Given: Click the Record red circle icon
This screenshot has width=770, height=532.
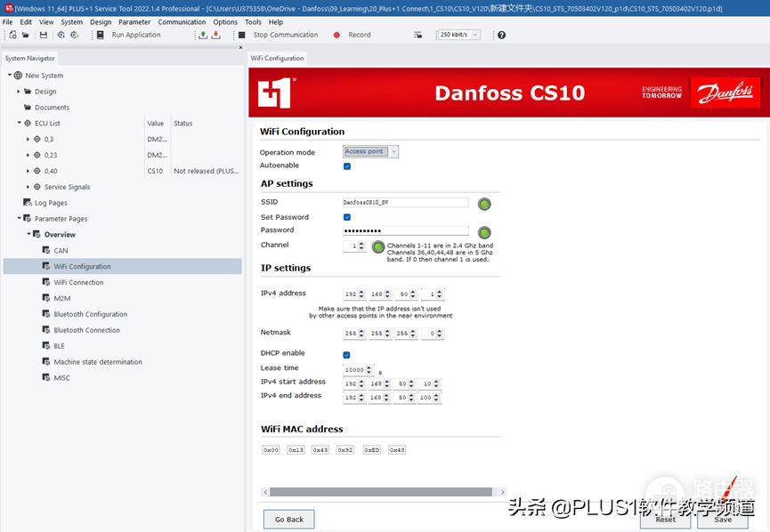Looking at the screenshot, I should point(337,35).
